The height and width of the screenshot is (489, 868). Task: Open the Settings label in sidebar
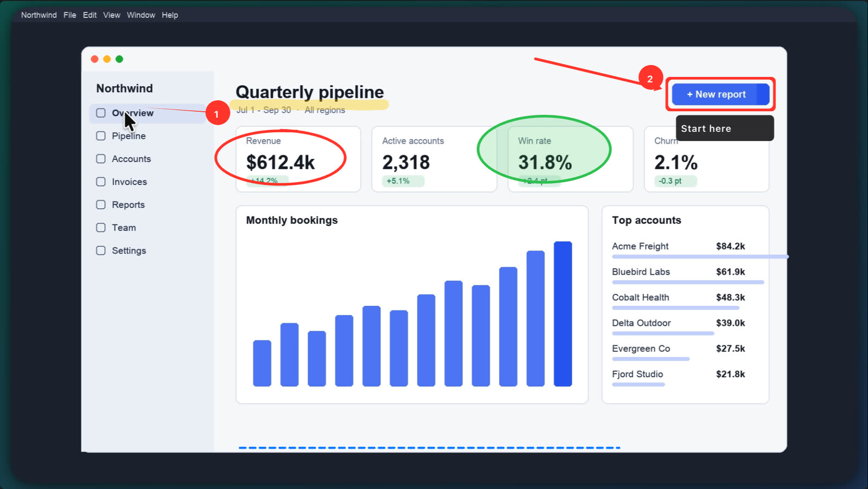(129, 250)
